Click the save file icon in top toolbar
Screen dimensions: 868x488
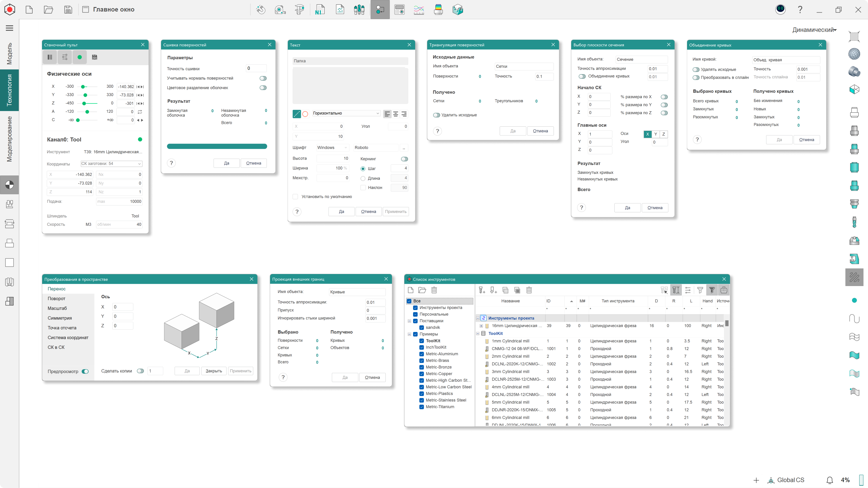coord(68,9)
